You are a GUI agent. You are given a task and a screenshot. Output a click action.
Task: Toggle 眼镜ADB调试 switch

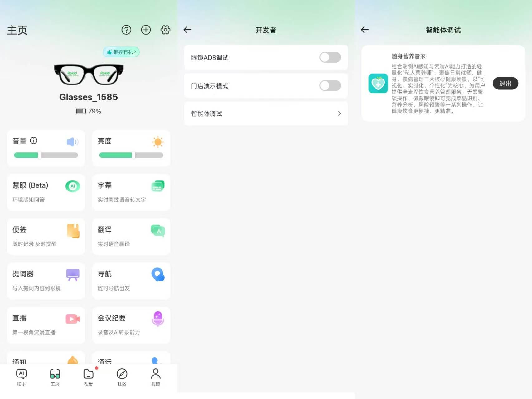coord(330,57)
